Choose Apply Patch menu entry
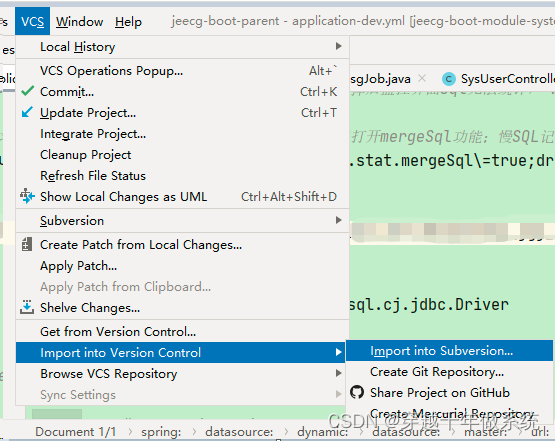 point(182,265)
